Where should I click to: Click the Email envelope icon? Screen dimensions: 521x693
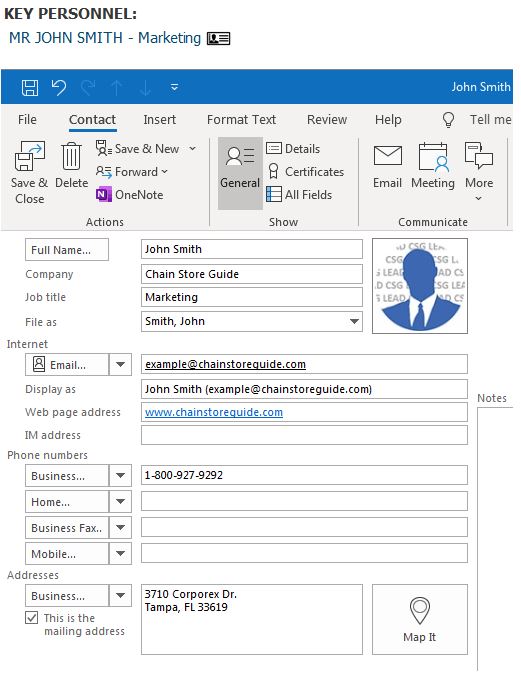[388, 156]
